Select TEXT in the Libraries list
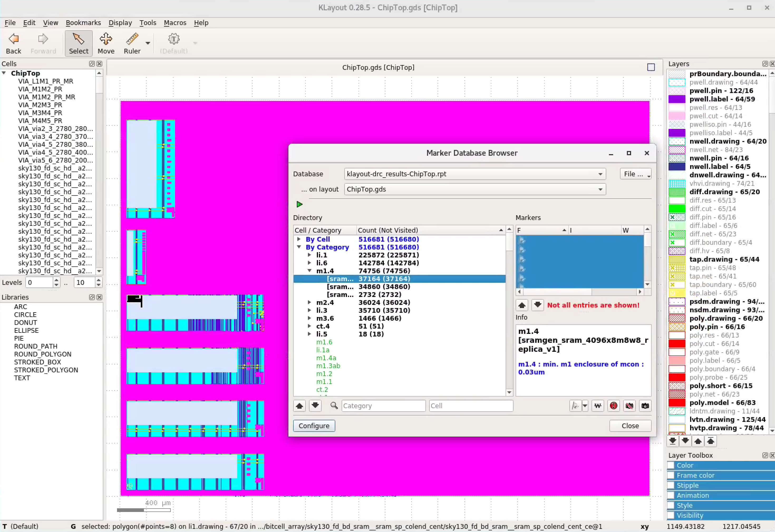The width and height of the screenshot is (775, 532). [22, 378]
